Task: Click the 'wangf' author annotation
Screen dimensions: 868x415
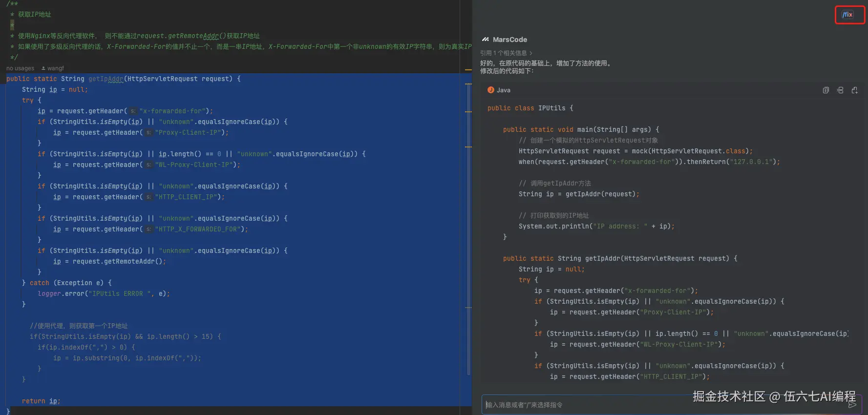Action: point(53,68)
